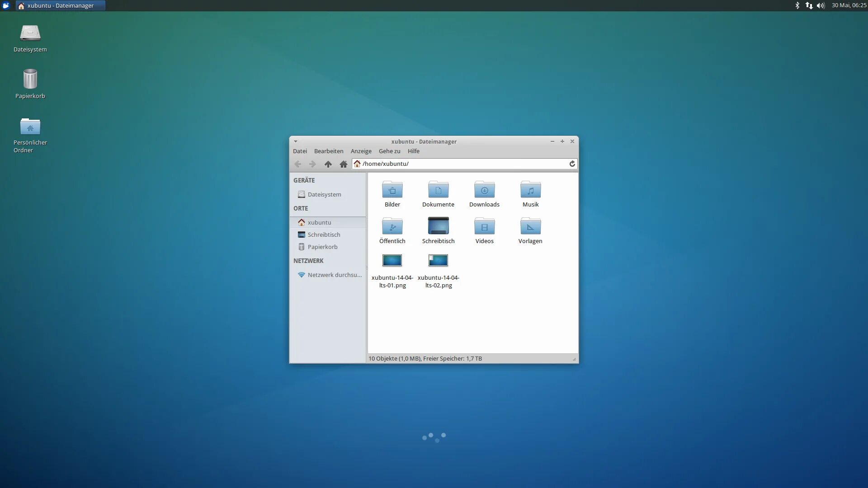
Task: Click the Papierkorb desktop icon
Action: [x=30, y=80]
